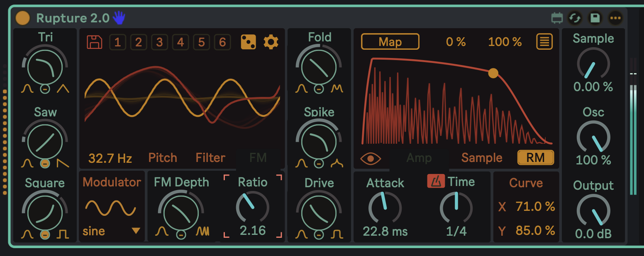
Task: Click the 100 % map maximum value
Action: [x=505, y=42]
